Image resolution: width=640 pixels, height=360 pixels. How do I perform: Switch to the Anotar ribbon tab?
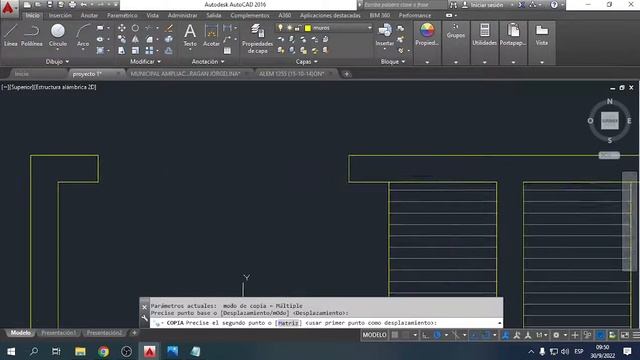(x=89, y=16)
